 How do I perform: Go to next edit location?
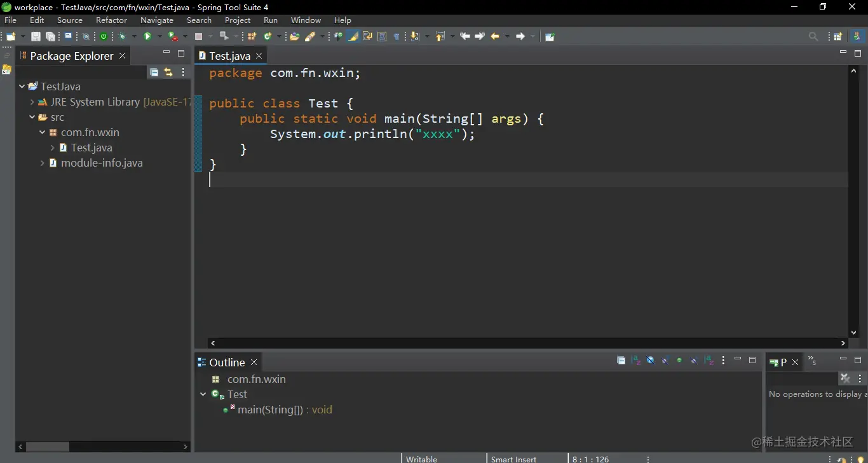(480, 37)
